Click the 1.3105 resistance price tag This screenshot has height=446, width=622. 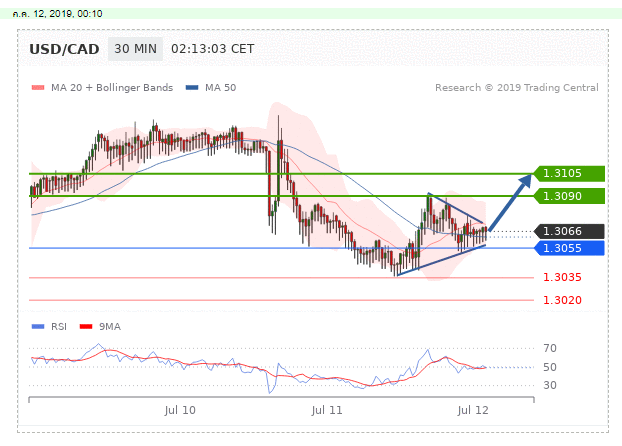[569, 173]
